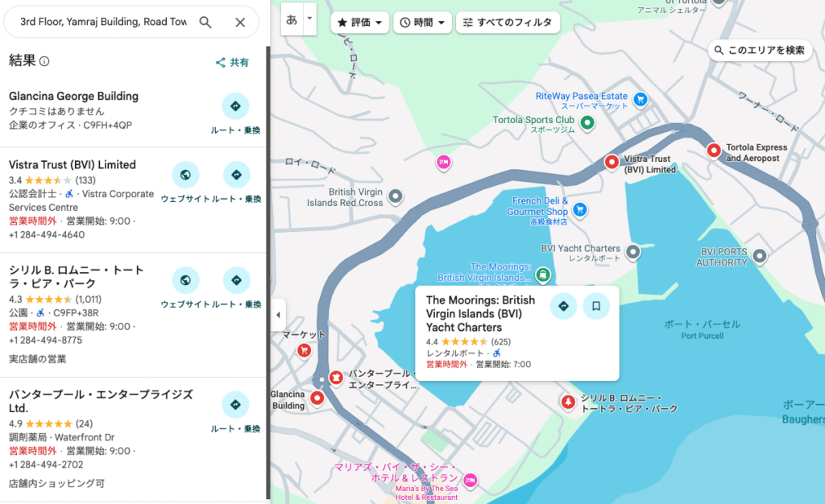Select the Tortola Express and Aeropost marker
Image resolution: width=825 pixels, height=504 pixels.
[713, 151]
